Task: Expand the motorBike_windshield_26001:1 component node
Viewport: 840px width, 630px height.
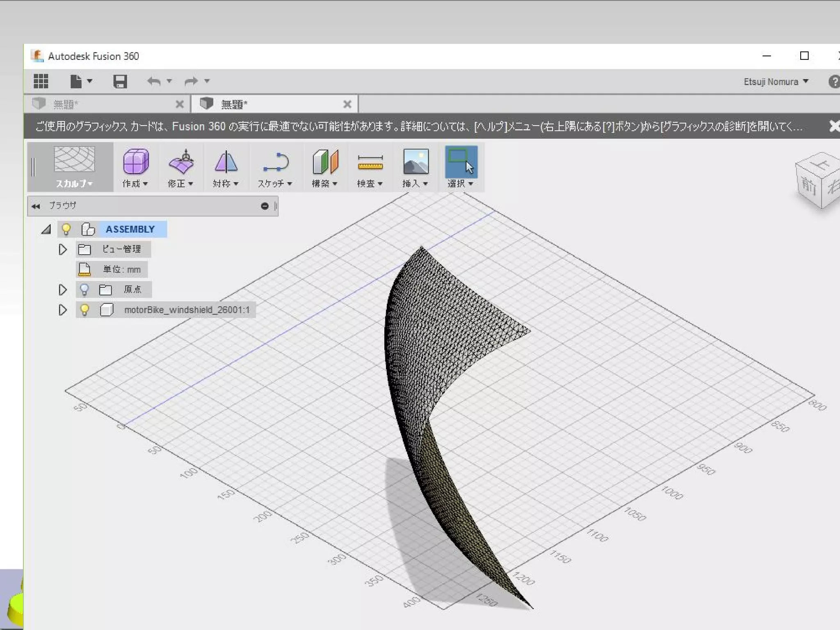Action: tap(62, 310)
